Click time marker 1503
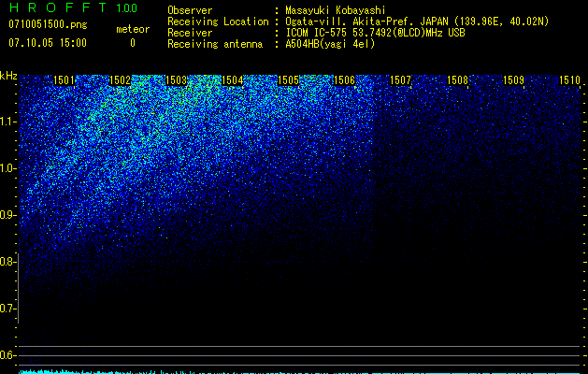This screenshot has height=374, width=588. [x=176, y=80]
